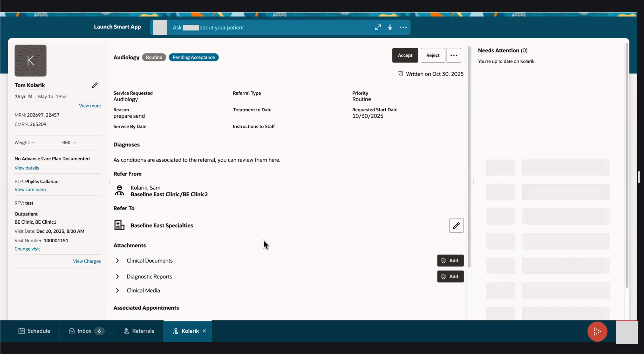This screenshot has width=644, height=354.
Task: Click the Inbox unread count badge 6
Action: click(x=99, y=331)
